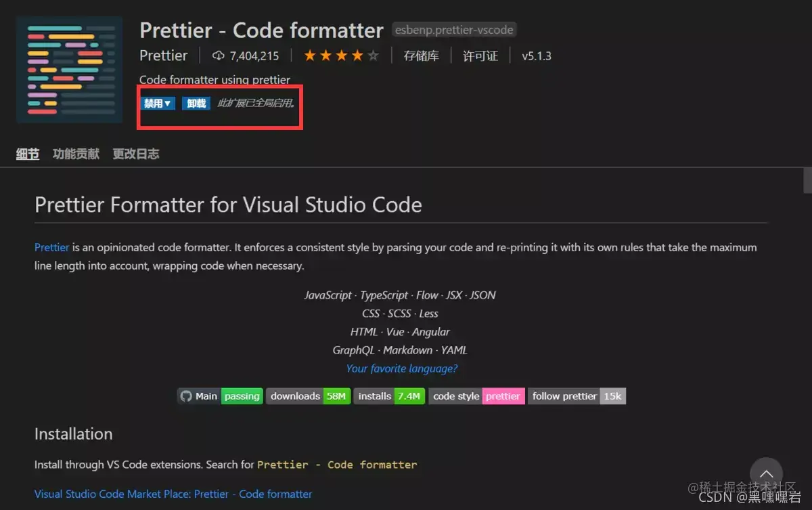This screenshot has height=510, width=812.
Task: Click the 'JavaScript · TypeScript · Flow · JSX · JSON' line
Action: click(x=400, y=295)
